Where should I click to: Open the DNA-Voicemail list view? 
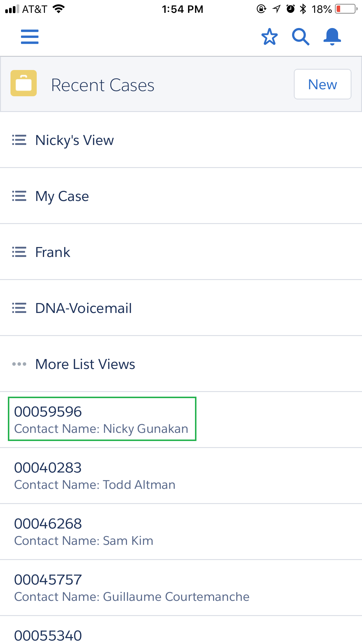click(x=84, y=308)
